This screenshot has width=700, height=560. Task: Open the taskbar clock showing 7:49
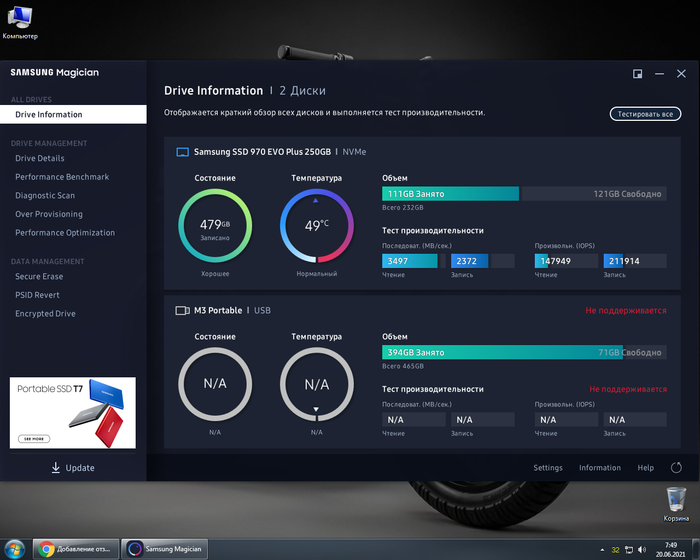[670, 550]
